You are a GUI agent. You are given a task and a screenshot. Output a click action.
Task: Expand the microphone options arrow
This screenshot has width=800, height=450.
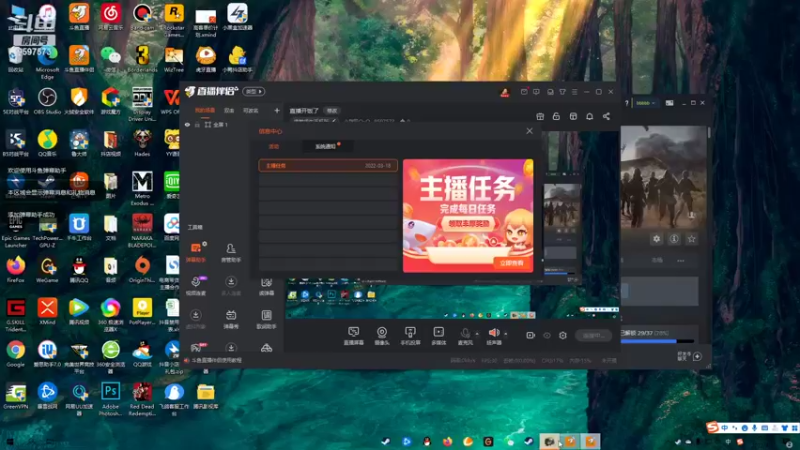point(477,334)
